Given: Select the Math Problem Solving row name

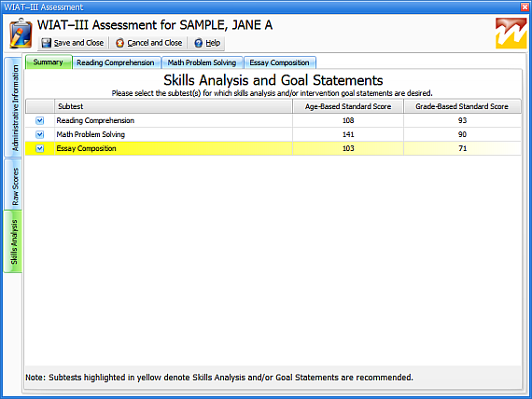Looking at the screenshot, I should 91,134.
